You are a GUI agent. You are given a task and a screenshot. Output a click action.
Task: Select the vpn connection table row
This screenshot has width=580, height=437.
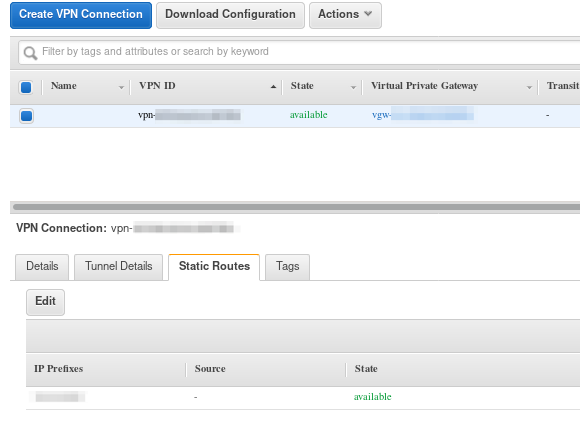tap(295, 116)
